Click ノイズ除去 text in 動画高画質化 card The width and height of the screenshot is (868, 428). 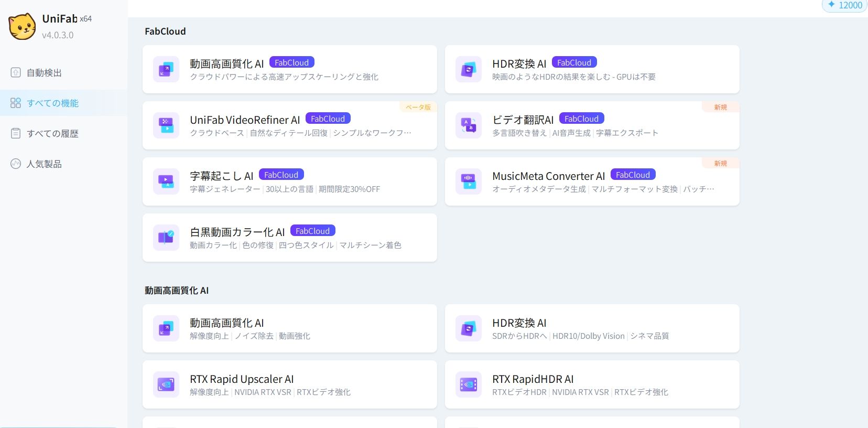click(x=254, y=336)
